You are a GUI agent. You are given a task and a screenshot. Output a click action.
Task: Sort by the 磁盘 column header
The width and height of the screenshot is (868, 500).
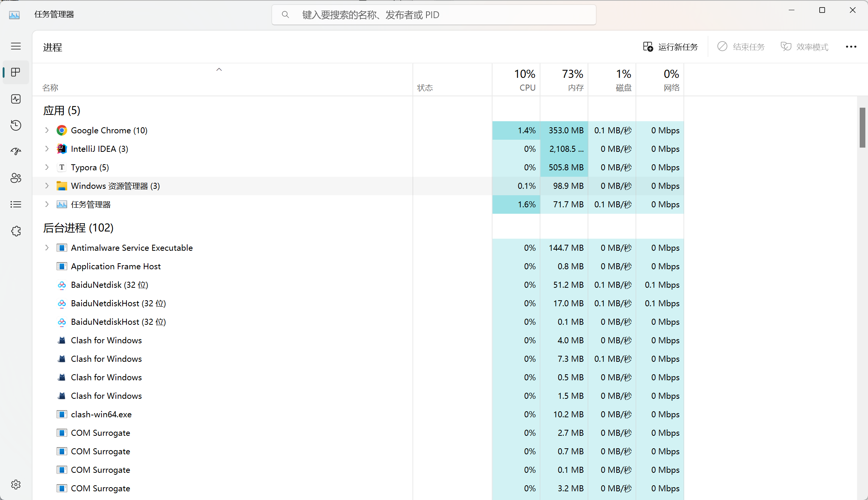(612, 80)
